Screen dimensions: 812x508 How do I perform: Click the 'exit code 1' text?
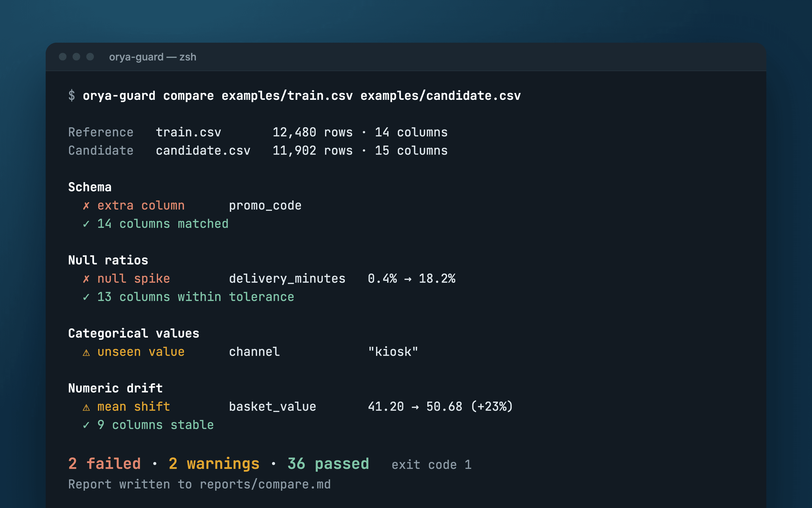point(432,465)
